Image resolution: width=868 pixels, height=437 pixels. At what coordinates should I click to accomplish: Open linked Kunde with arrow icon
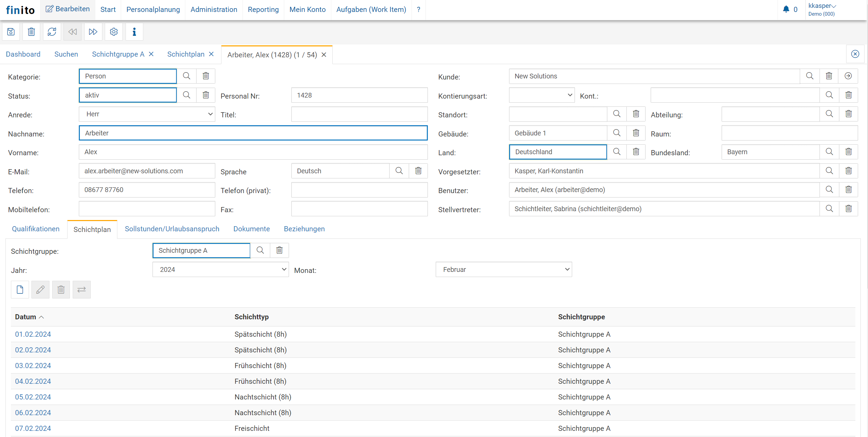[x=848, y=76]
